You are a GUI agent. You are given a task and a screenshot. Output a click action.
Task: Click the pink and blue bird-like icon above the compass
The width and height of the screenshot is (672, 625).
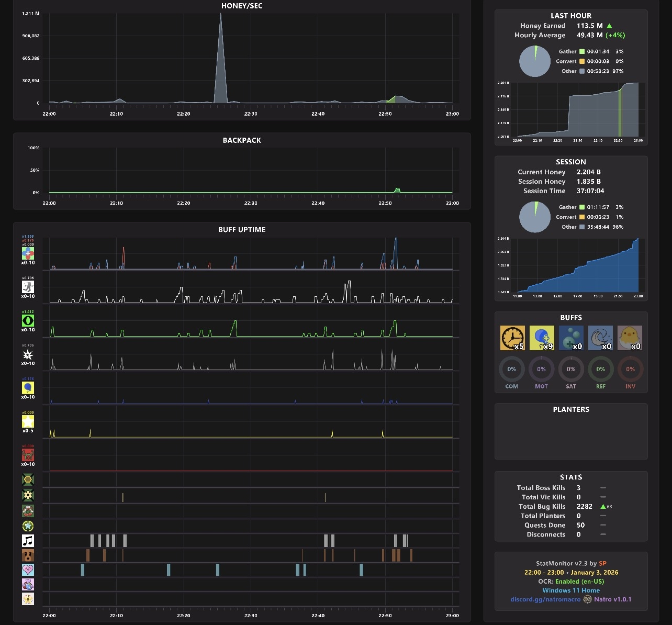point(28,584)
